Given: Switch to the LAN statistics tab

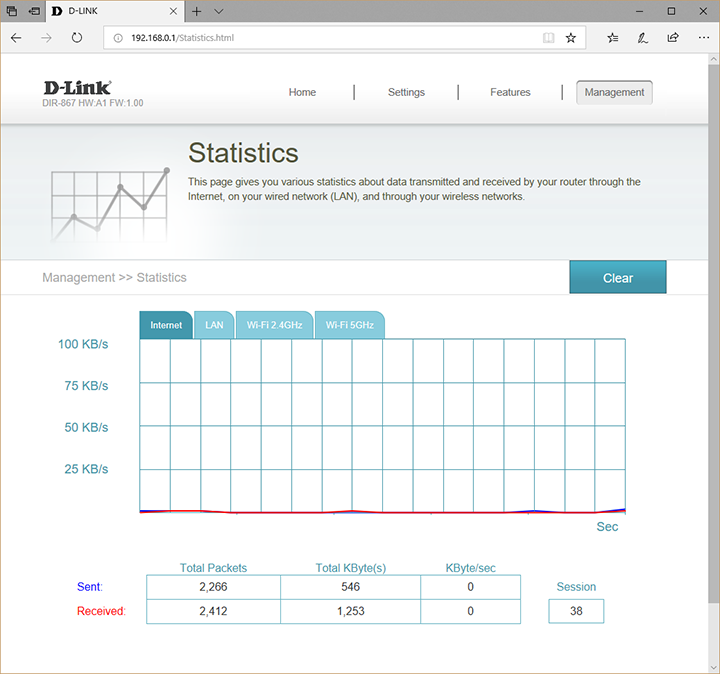Looking at the screenshot, I should [214, 325].
